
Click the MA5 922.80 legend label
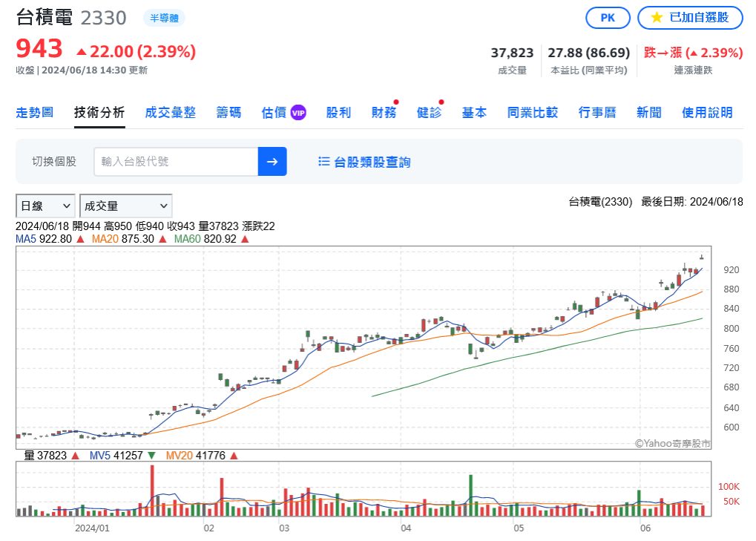[50, 239]
